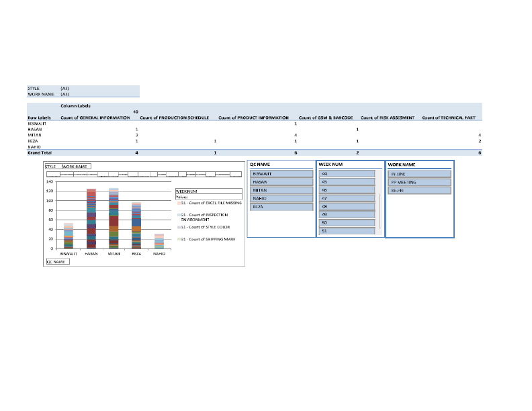Select NAHID row label in pivot table
The image size is (532, 411).
point(34,147)
